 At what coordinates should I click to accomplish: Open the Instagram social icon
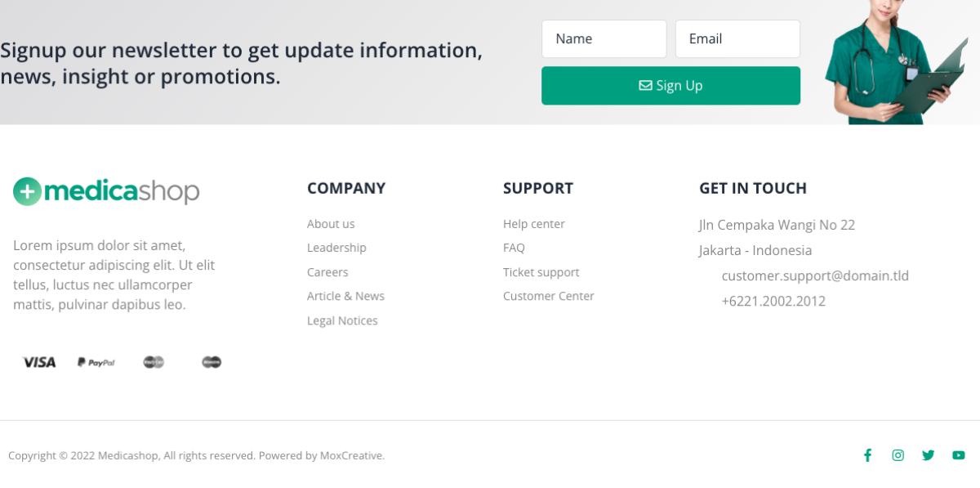(898, 455)
